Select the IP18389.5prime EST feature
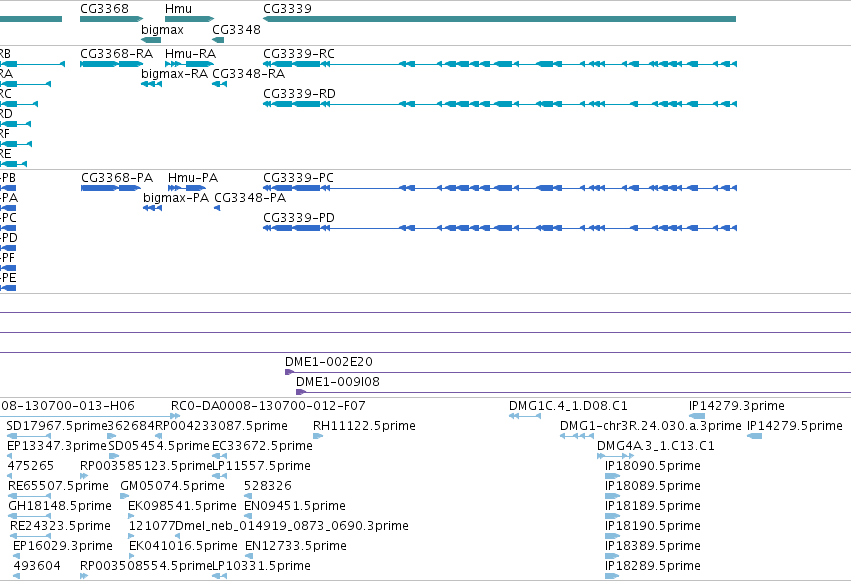The height and width of the screenshot is (581, 851). [612, 557]
